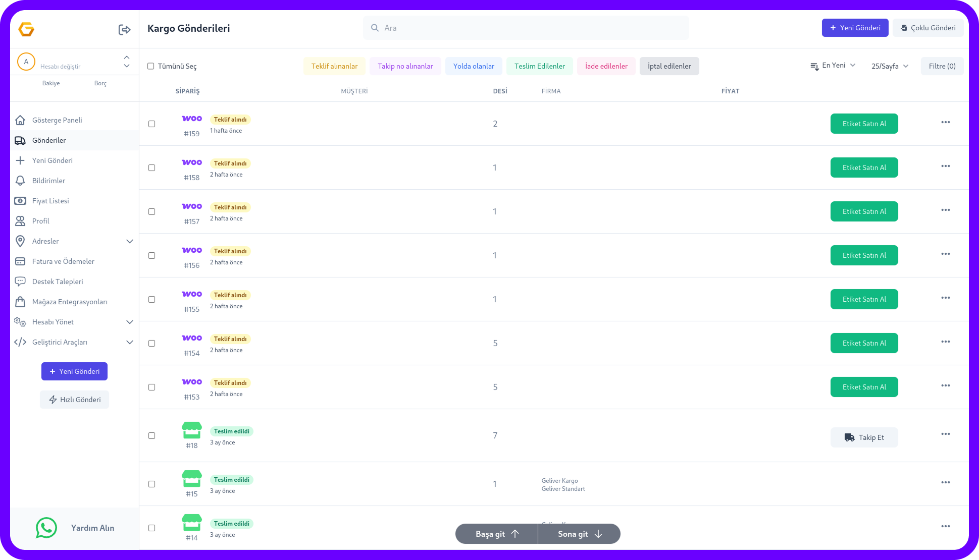The width and height of the screenshot is (979, 560).
Task: Click three-dot menu for order #159
Action: [x=945, y=123]
